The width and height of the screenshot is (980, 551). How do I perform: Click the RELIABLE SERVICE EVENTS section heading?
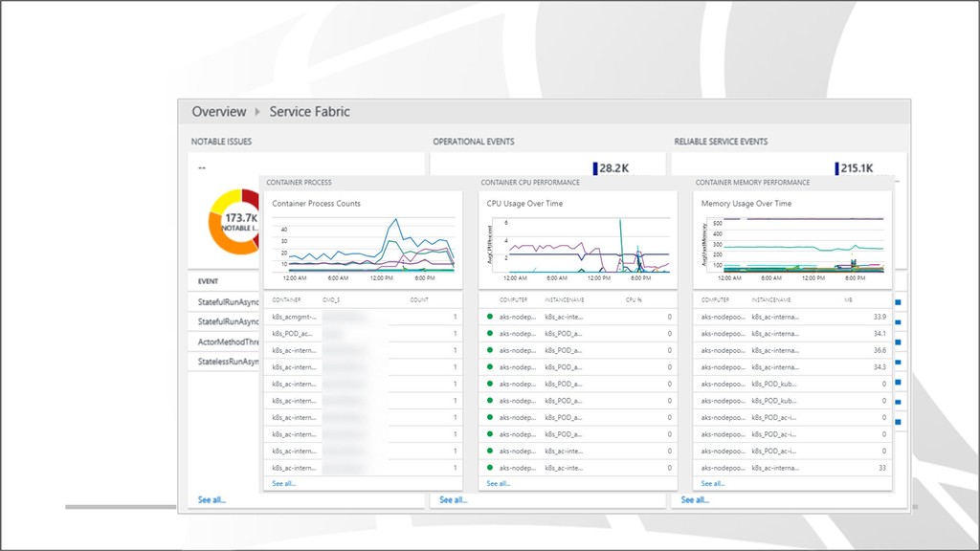coord(721,142)
